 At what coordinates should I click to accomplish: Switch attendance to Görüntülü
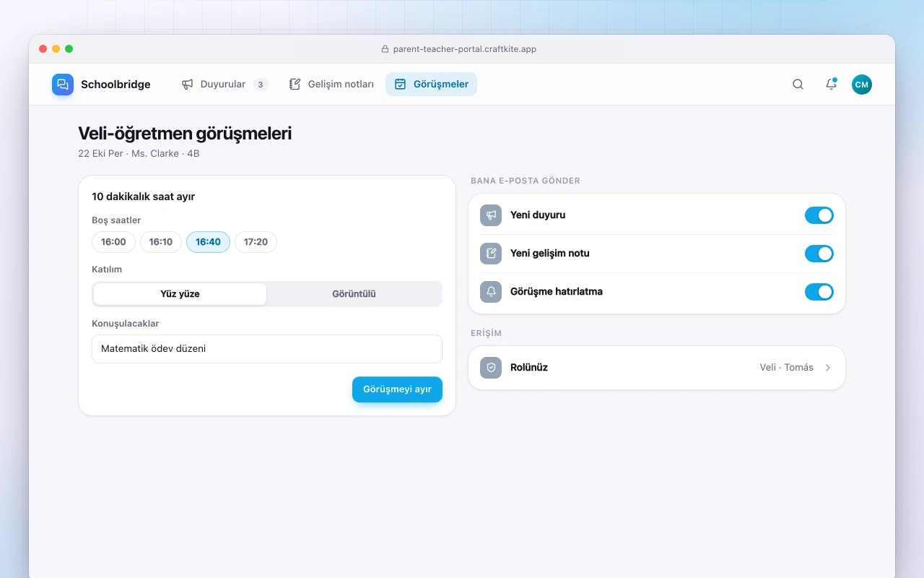tap(354, 294)
